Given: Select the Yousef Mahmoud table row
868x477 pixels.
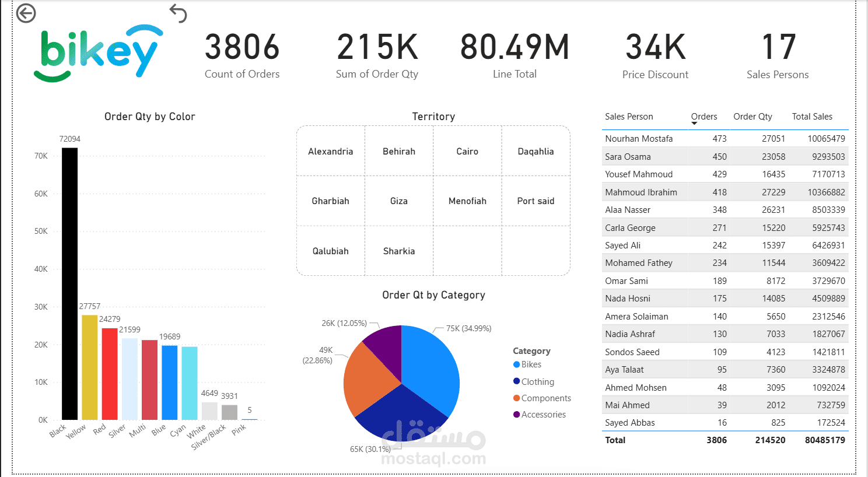Looking at the screenshot, I should point(725,174).
